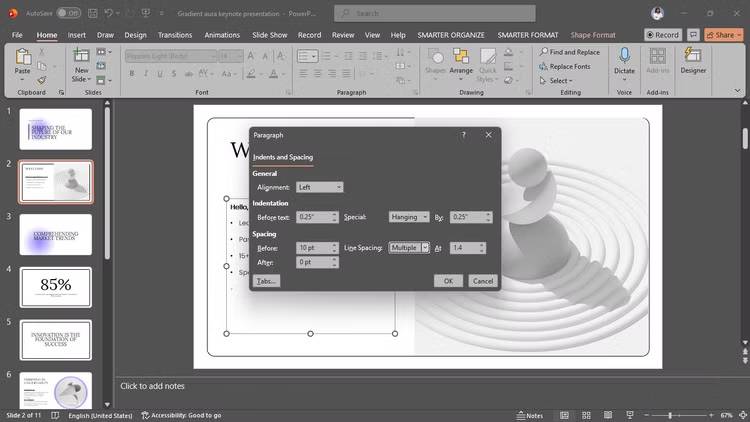The image size is (750, 422).
Task: Switch to Reading View icon
Action: tap(607, 415)
